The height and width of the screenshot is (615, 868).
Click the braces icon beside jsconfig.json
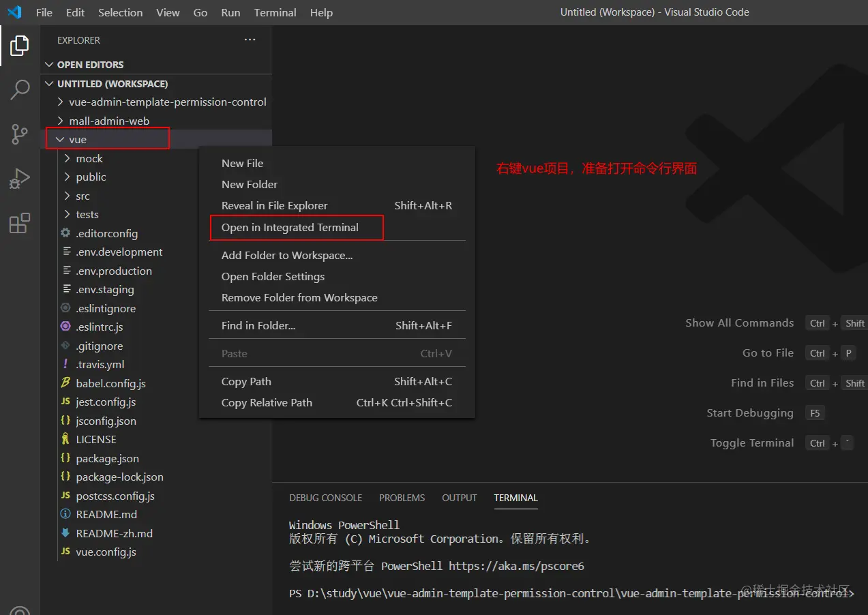coord(65,421)
